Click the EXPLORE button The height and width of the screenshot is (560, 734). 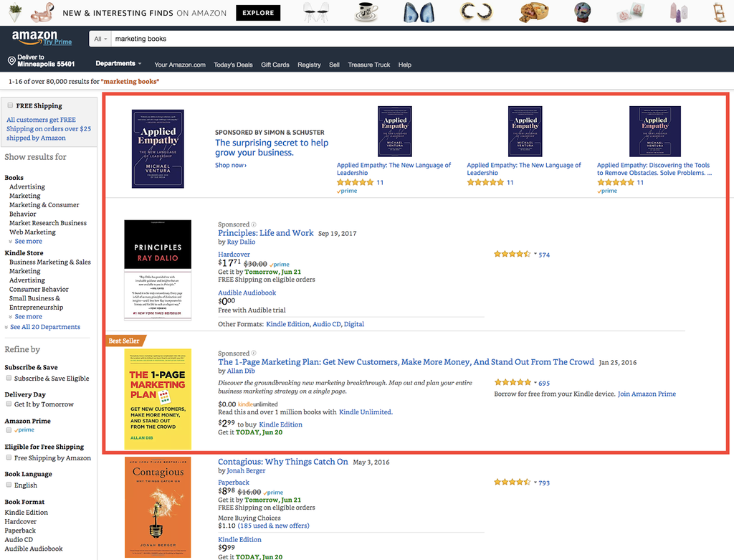pyautogui.click(x=258, y=13)
